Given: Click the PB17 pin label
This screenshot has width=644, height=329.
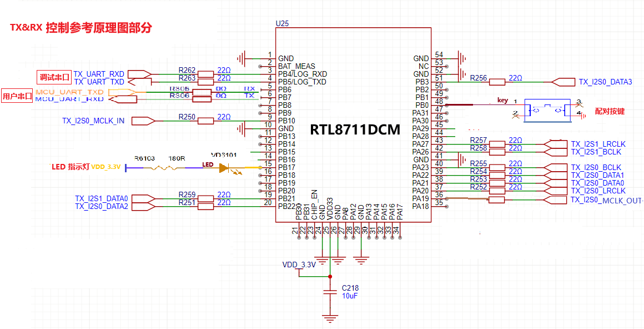Looking at the screenshot, I should pyautogui.click(x=286, y=168).
